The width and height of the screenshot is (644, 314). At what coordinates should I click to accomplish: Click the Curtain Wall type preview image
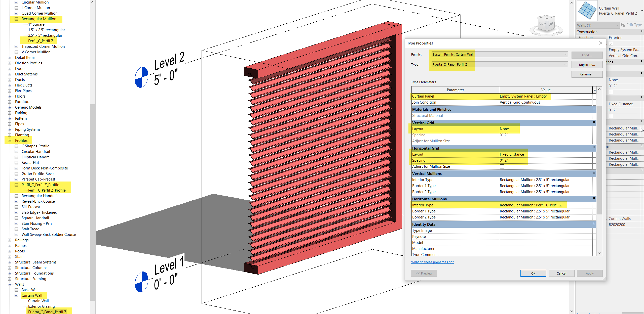pos(587,11)
